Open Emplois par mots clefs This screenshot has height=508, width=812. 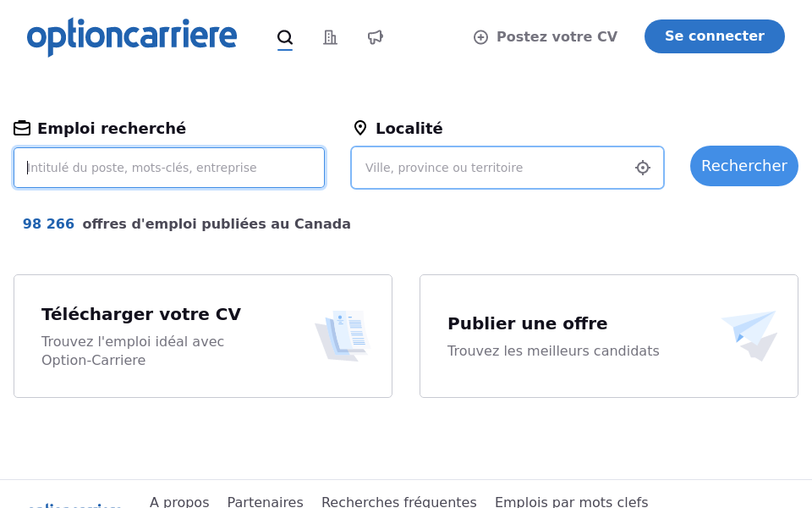(x=572, y=501)
